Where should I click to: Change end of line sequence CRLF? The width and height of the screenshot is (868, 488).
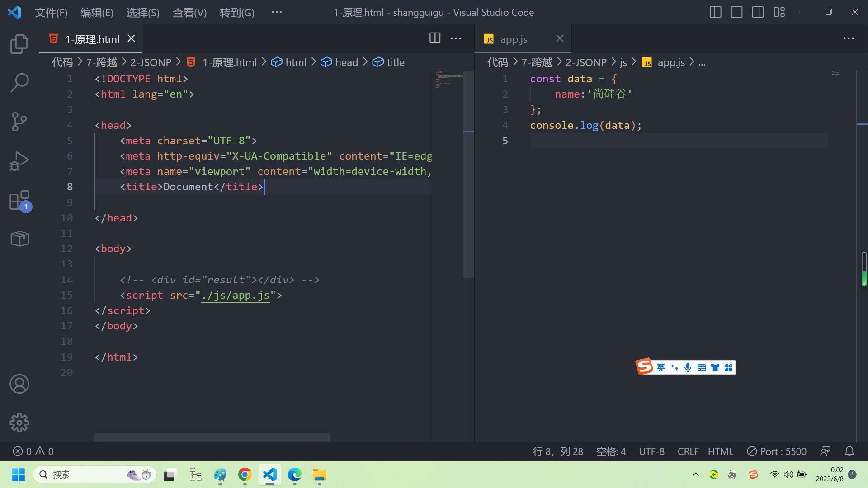(688, 451)
